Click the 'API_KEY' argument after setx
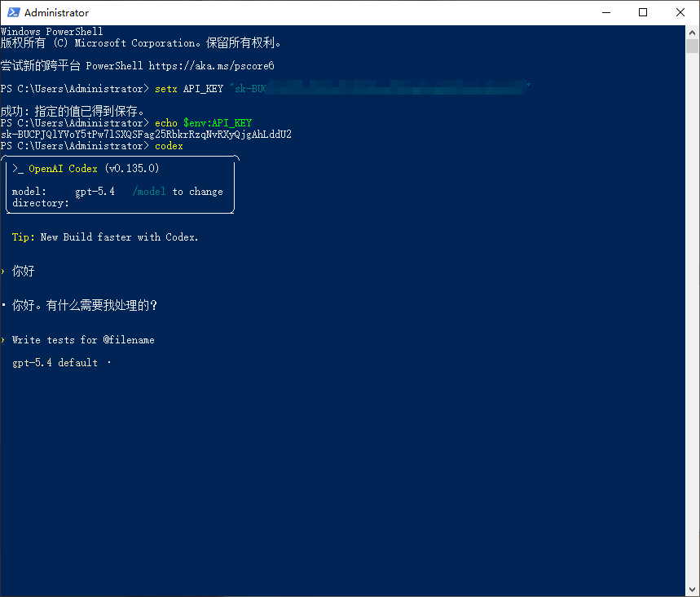 coord(203,89)
